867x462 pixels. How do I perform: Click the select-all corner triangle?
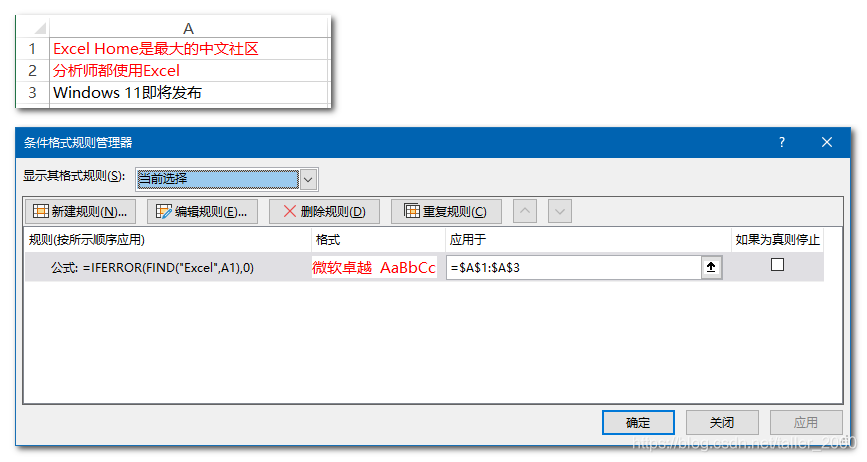38,28
